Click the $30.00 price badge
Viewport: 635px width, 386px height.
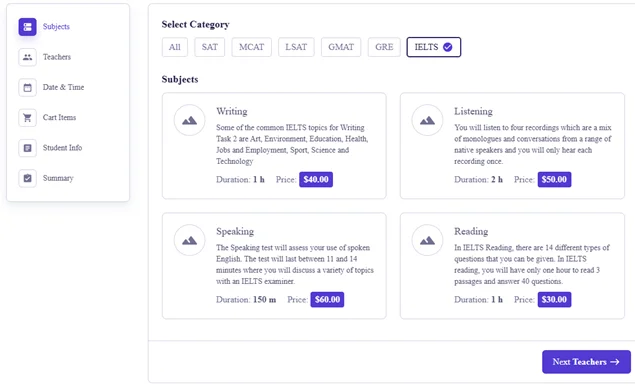click(x=554, y=300)
